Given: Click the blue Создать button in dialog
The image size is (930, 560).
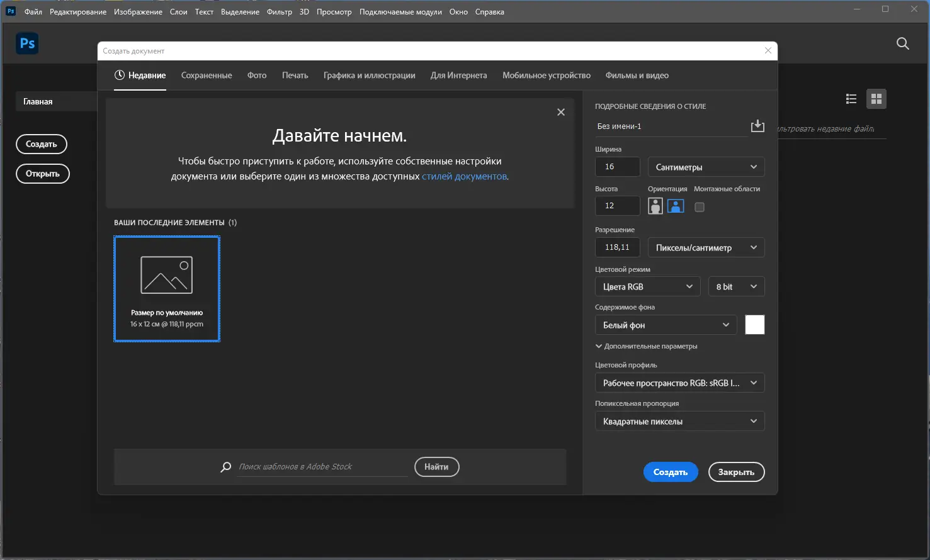Looking at the screenshot, I should click(x=671, y=472).
